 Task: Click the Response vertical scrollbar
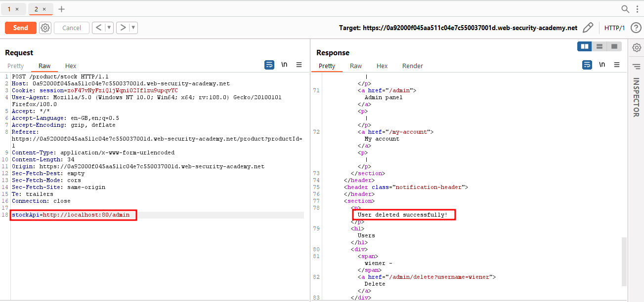pos(624,262)
